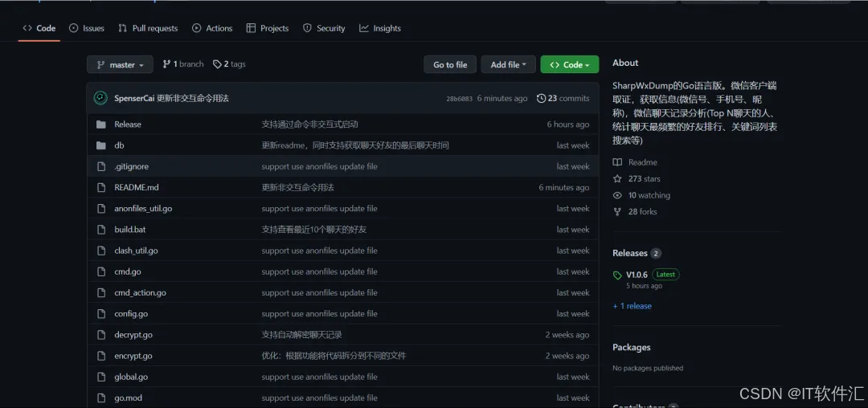This screenshot has width=868, height=408.
Task: Open the Security tab
Action: (x=324, y=28)
